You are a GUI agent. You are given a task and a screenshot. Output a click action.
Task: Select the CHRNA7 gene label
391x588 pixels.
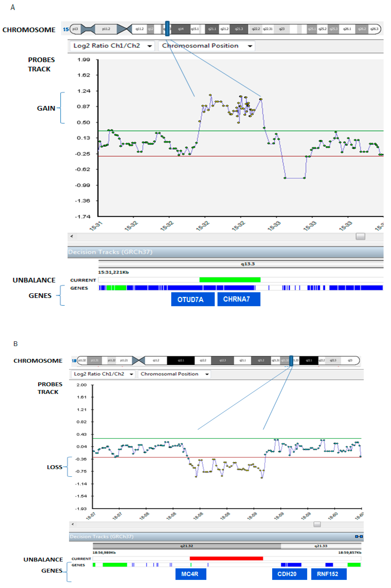pyautogui.click(x=239, y=299)
